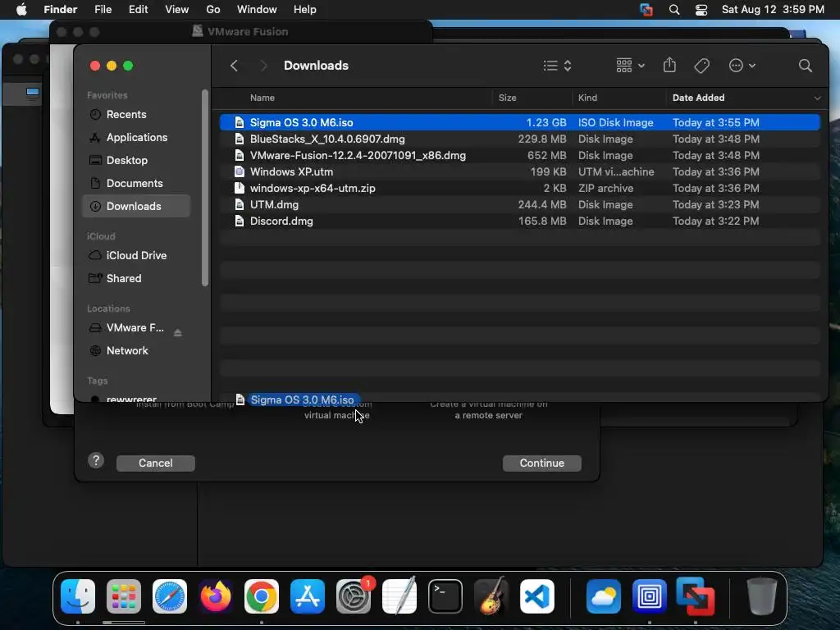Open GarageBand from the Dock
This screenshot has width=840, height=630.
(x=491, y=596)
